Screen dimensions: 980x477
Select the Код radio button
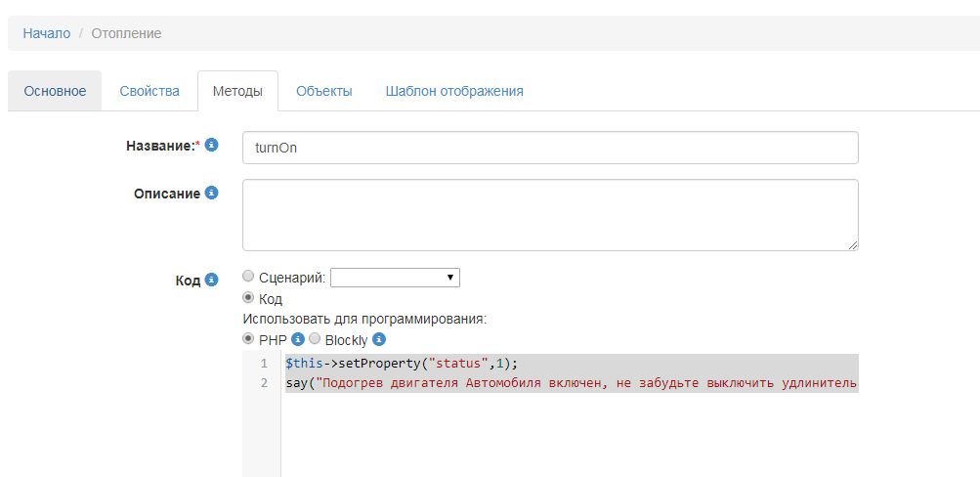[248, 298]
